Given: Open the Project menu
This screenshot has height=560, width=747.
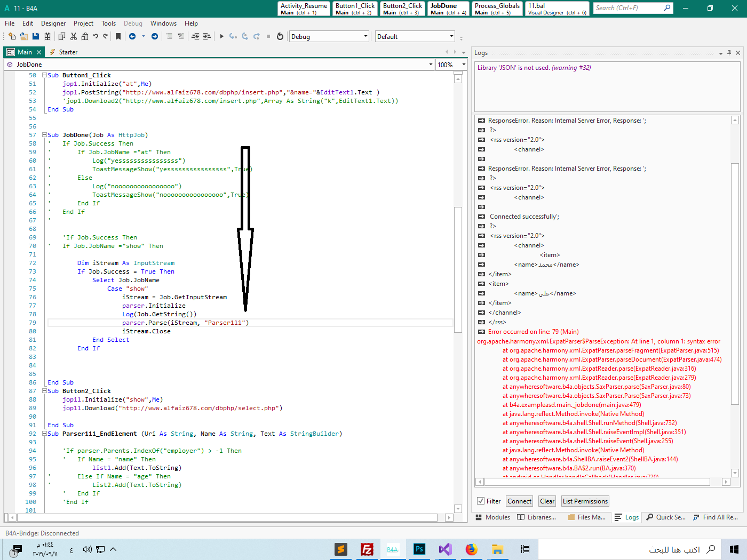Looking at the screenshot, I should click(x=83, y=23).
